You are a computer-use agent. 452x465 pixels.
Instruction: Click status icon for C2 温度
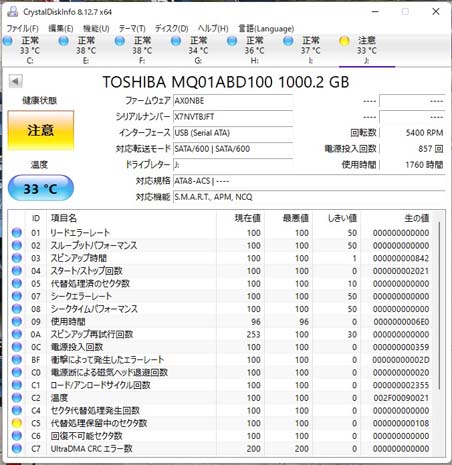click(17, 398)
